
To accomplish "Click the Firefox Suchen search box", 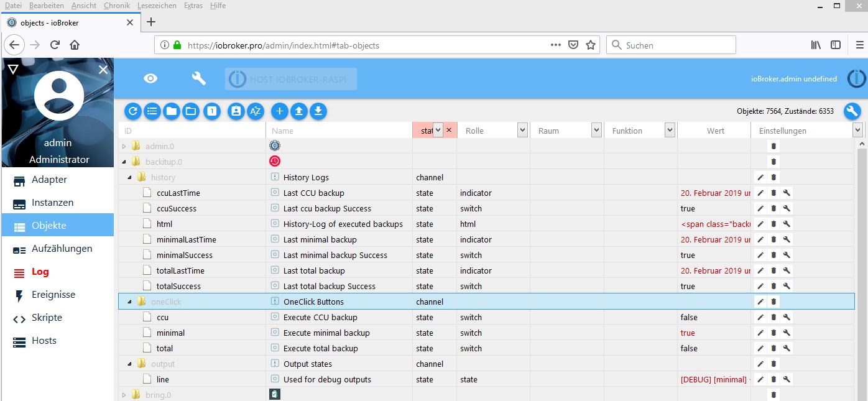I will (x=671, y=45).
